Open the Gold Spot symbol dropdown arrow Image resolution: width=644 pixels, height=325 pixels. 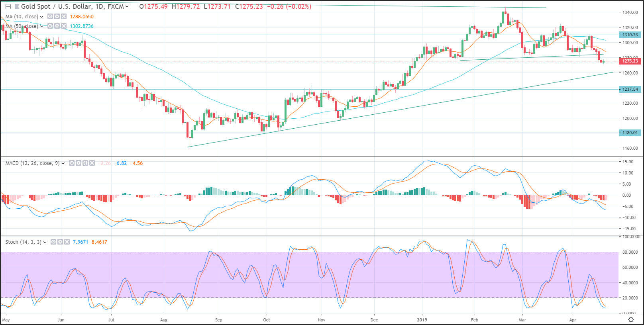tap(127, 6)
